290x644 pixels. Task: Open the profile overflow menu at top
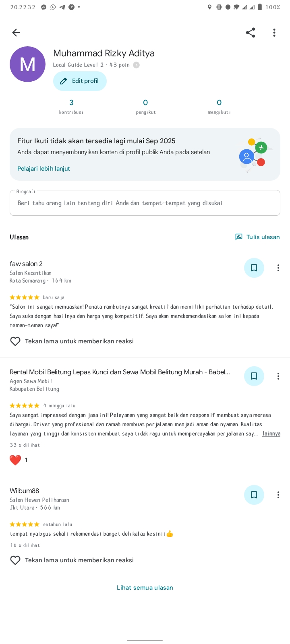(x=274, y=33)
